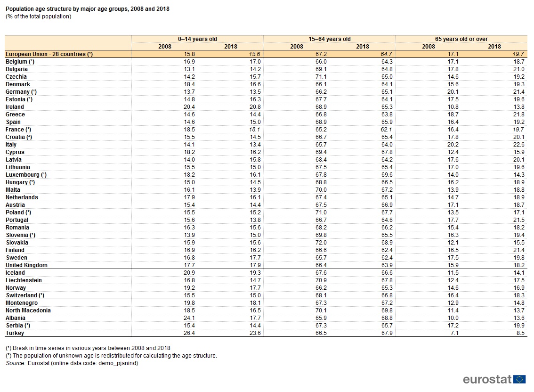This screenshot has height=392, width=534.
Task: Select the United Kingdom row label
Action: [x=26, y=265]
